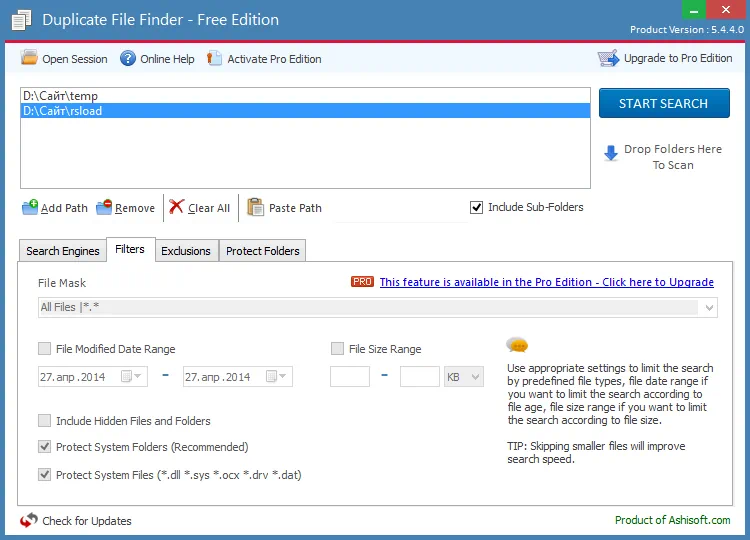Toggle Protect System Files checkbox

[x=44, y=474]
